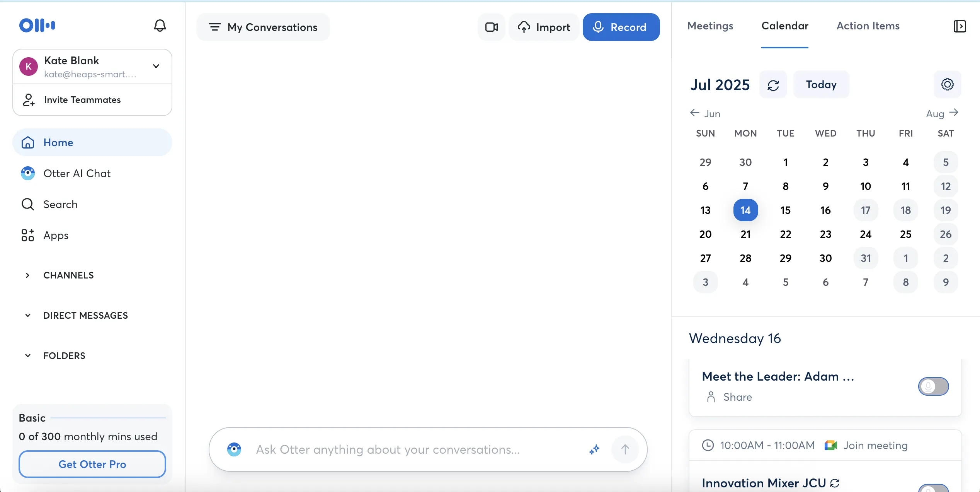
Task: Open Innovation Mixer JCU meeting
Action: [x=764, y=483]
